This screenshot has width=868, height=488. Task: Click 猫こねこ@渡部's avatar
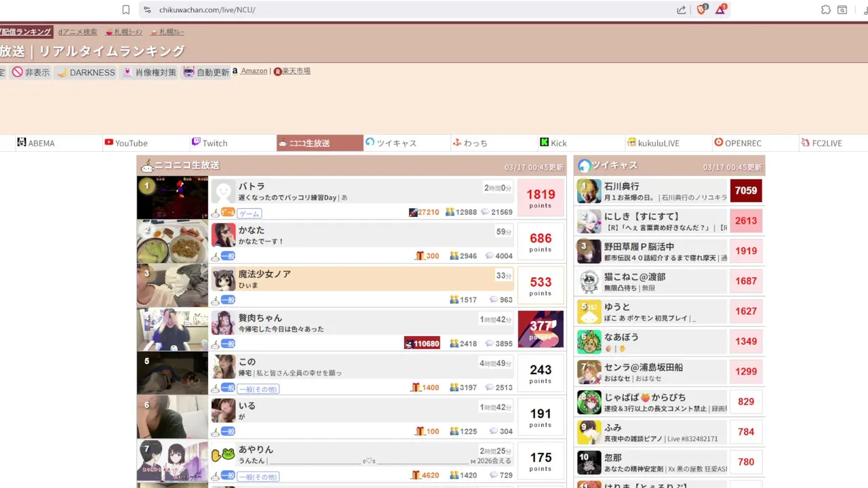pyautogui.click(x=589, y=281)
